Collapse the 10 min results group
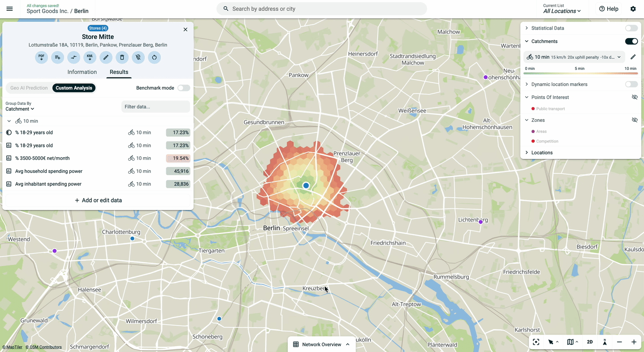644x352 pixels. tap(9, 121)
